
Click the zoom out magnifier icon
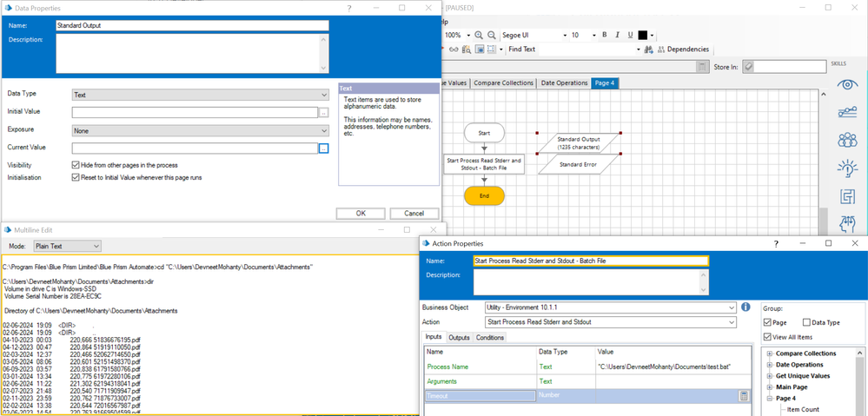tap(492, 36)
